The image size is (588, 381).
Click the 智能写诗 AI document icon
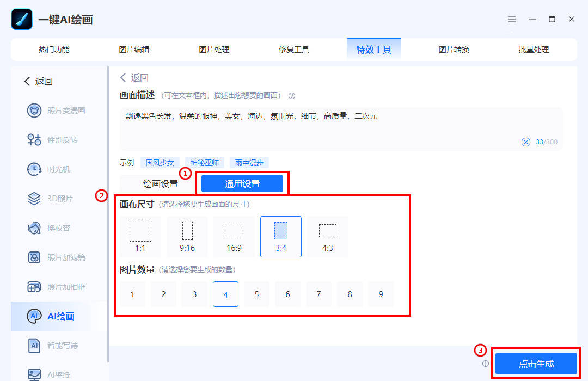[x=34, y=346]
